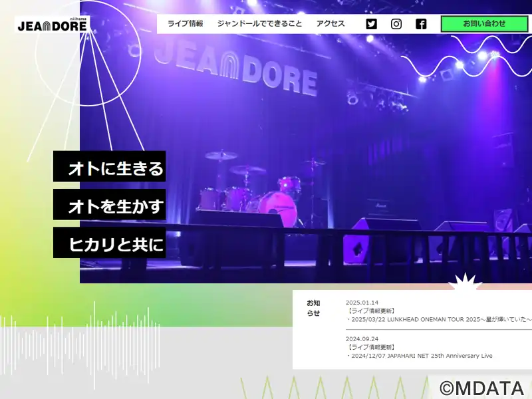Go to the アクセス page

[331, 24]
